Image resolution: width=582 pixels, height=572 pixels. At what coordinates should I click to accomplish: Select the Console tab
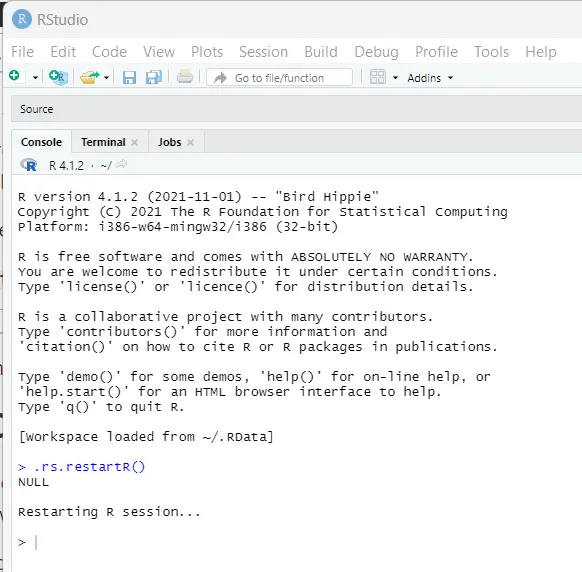coord(41,142)
